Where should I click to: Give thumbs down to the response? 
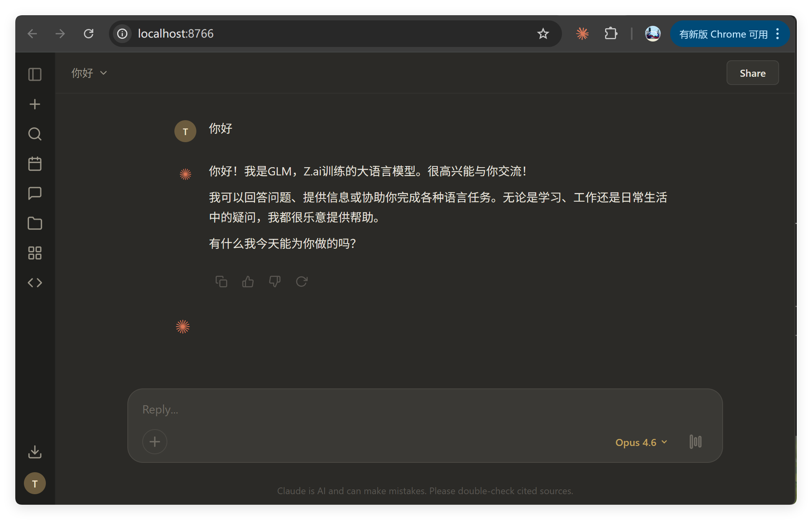275,282
